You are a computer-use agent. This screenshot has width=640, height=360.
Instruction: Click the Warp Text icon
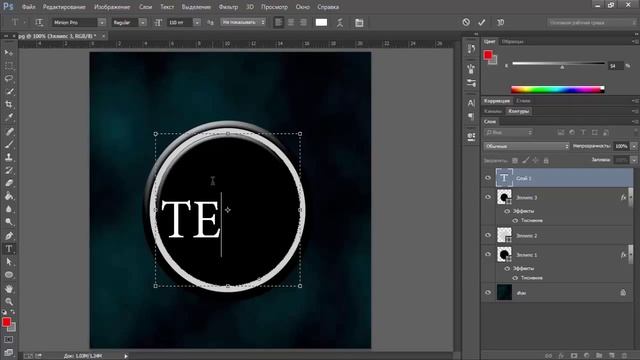click(x=340, y=23)
